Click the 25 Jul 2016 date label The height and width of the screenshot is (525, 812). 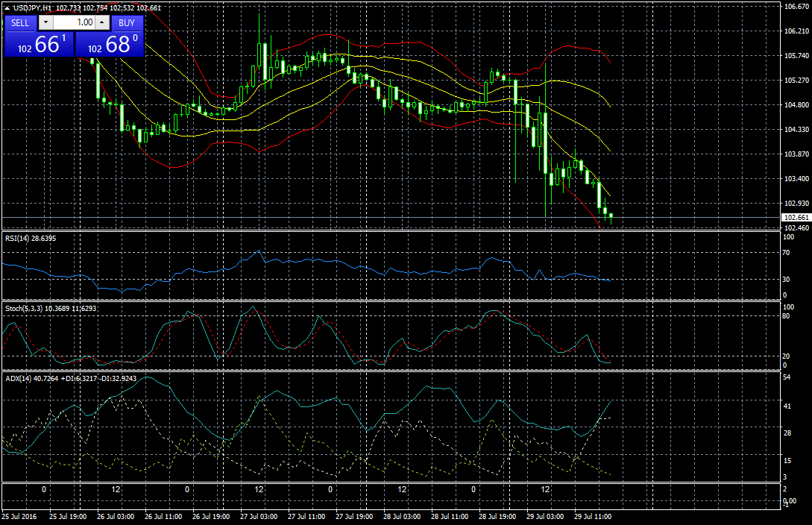[x=20, y=516]
